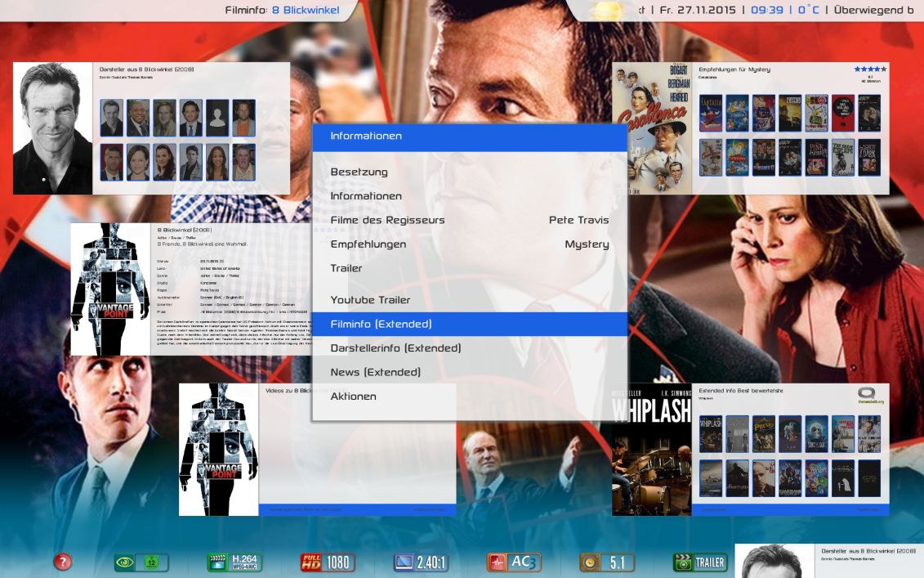Click the 09:39 clock in top bar
This screenshot has width=924, height=578.
[x=766, y=10]
